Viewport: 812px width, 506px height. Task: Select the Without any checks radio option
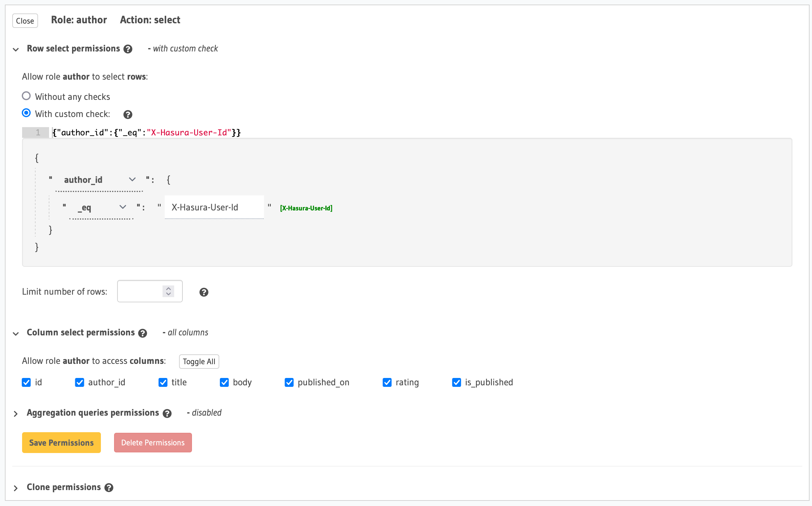[x=26, y=96]
